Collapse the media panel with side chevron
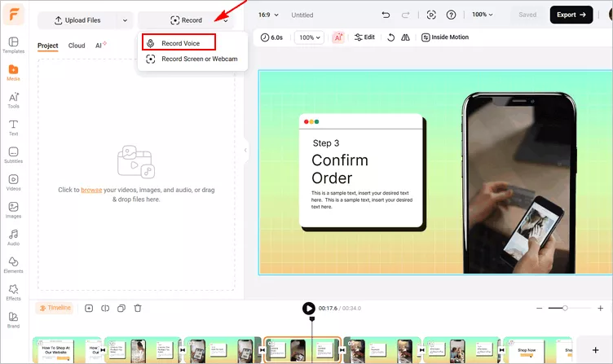 [245, 150]
